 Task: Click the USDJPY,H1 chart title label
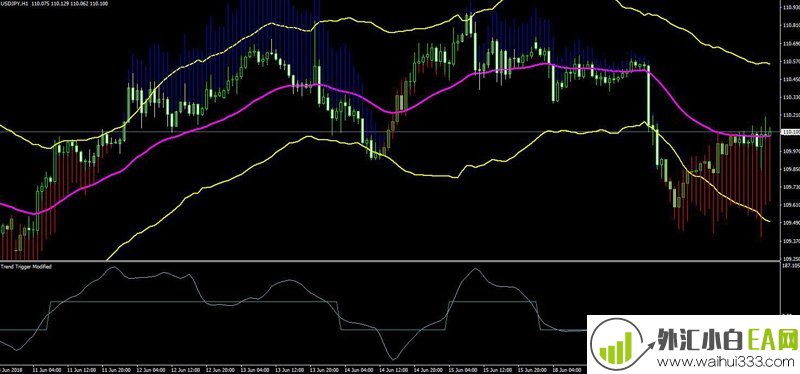pyautogui.click(x=14, y=3)
